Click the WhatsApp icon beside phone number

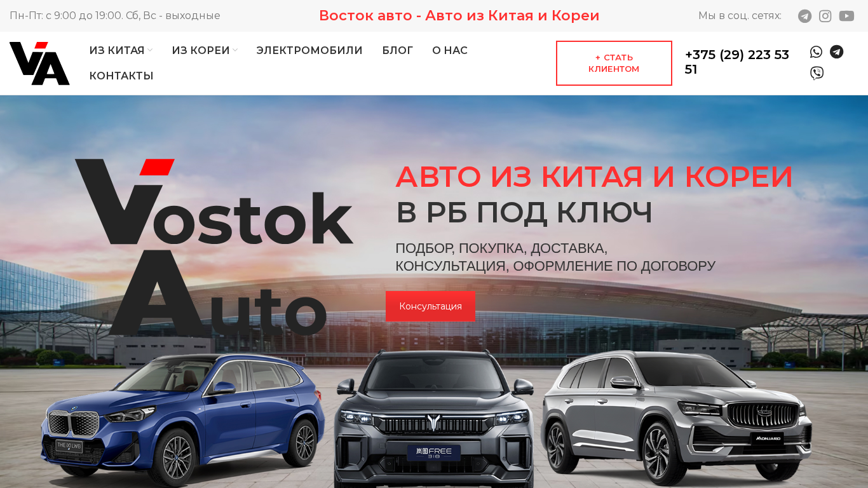(817, 52)
